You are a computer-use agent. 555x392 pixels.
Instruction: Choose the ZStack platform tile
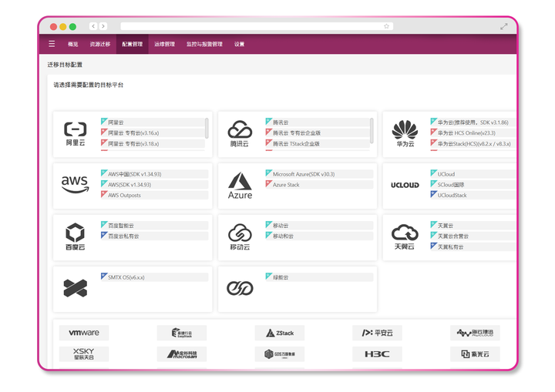[x=280, y=333]
